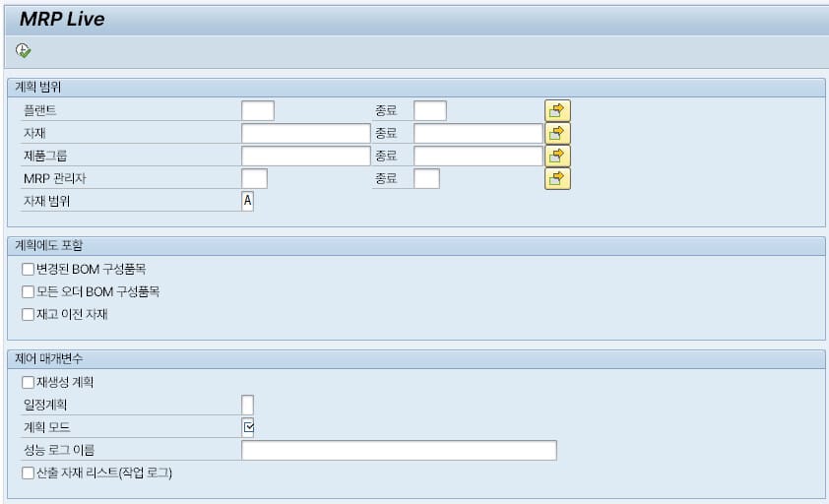
Task: Click the 플랜트 종료 input field
Action: coord(430,111)
